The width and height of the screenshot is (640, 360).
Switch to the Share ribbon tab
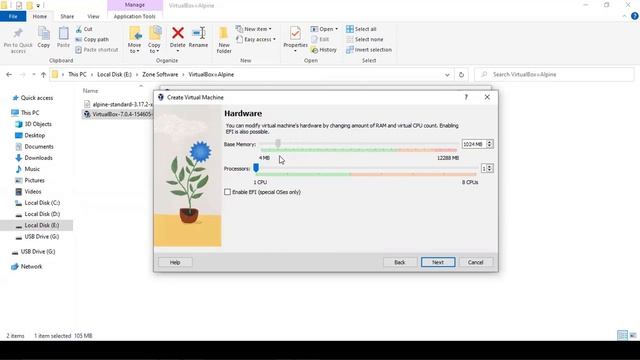coord(67,16)
